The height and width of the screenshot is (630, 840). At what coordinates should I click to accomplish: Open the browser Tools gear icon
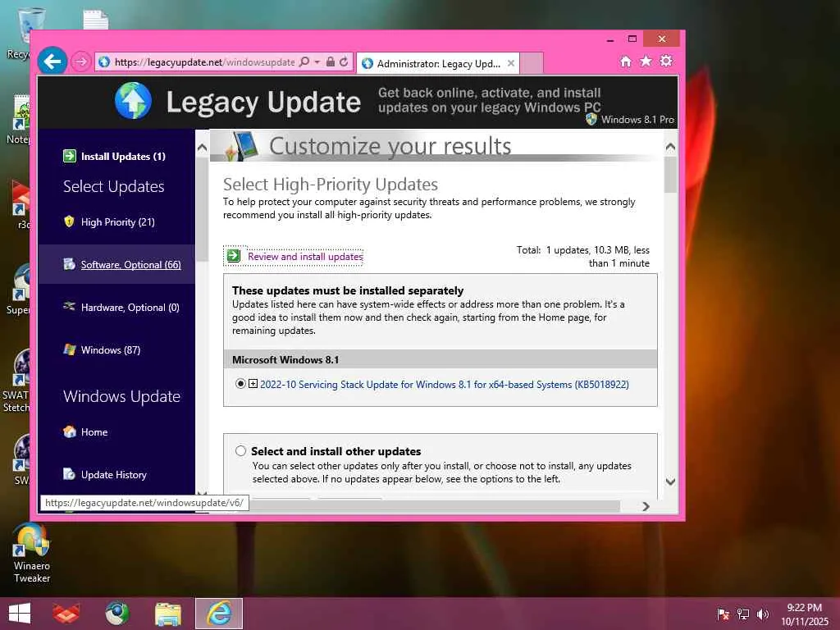[666, 61]
